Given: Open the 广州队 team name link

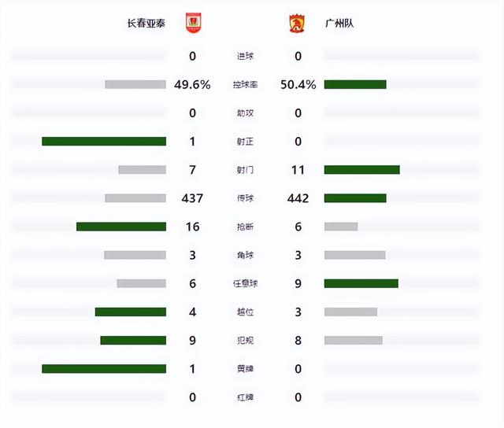Looking at the screenshot, I should pos(339,24).
